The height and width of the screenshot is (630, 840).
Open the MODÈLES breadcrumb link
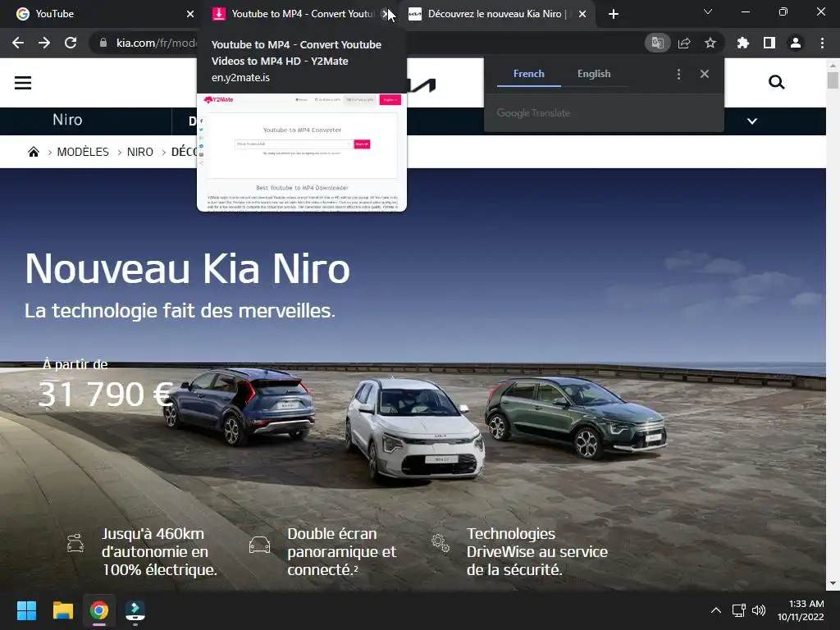point(83,152)
